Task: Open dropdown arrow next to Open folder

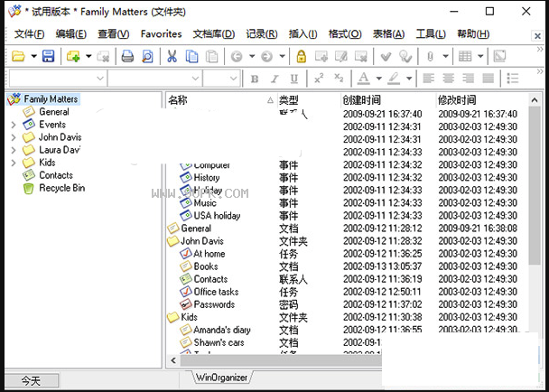Action: tap(33, 56)
